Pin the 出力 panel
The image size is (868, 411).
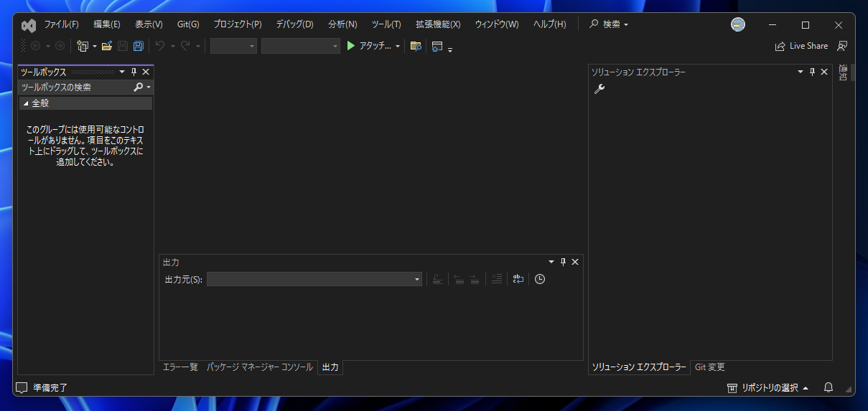click(563, 262)
